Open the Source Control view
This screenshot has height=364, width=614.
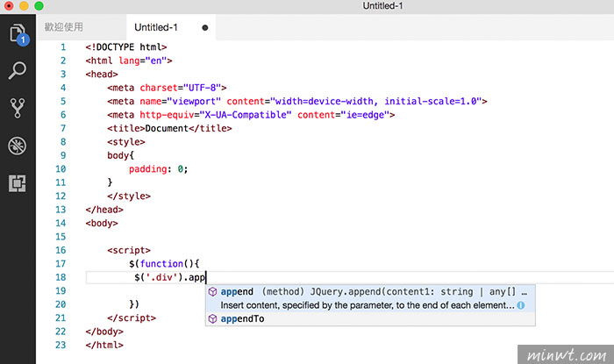(18, 108)
